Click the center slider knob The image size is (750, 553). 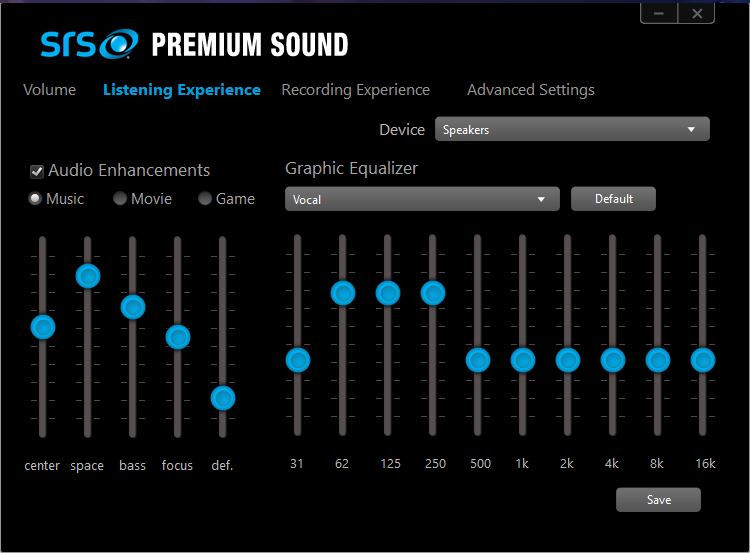tap(43, 327)
